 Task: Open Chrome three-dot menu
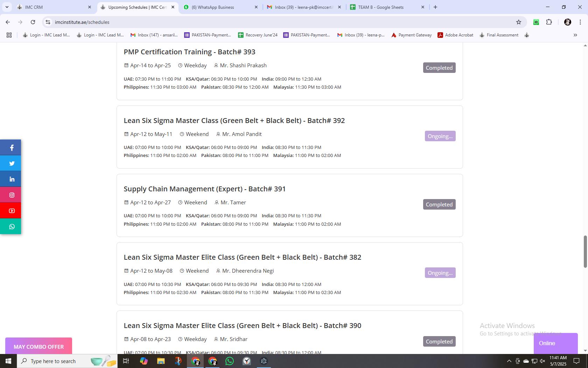coord(580,22)
